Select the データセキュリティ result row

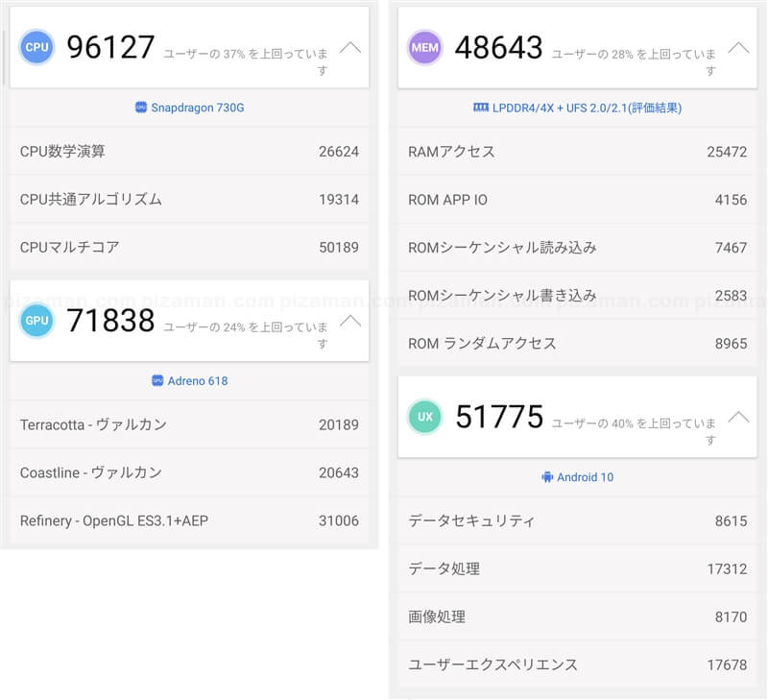tap(577, 521)
